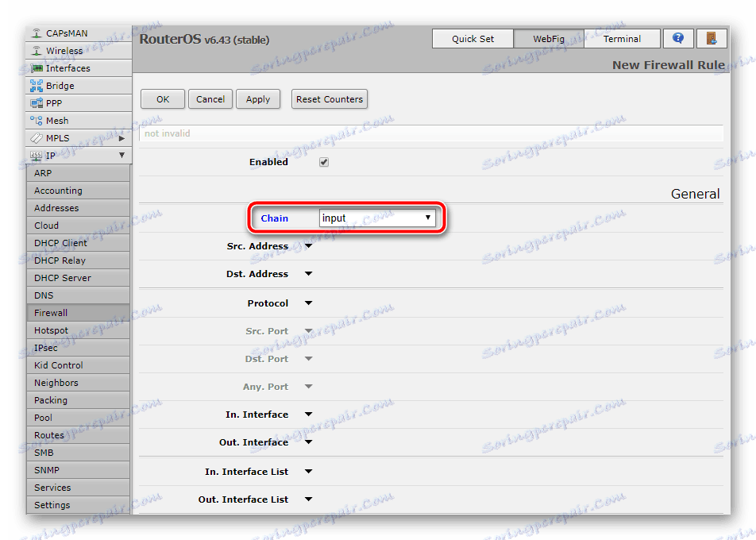Click the Chain label link
The height and width of the screenshot is (540, 756).
point(274,218)
